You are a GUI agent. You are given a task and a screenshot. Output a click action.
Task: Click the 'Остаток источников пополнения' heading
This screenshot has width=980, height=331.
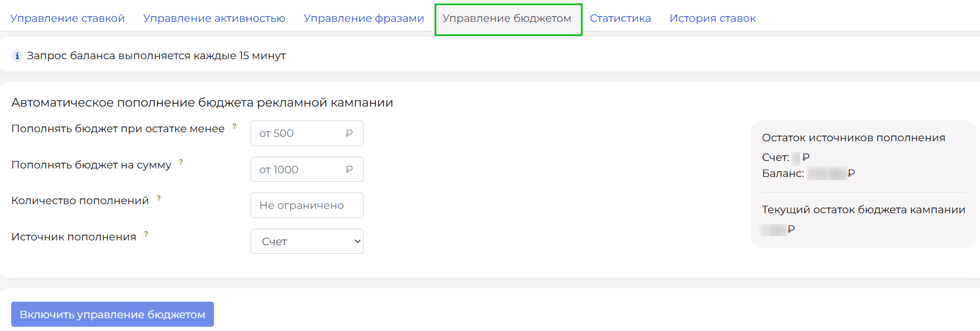point(853,138)
